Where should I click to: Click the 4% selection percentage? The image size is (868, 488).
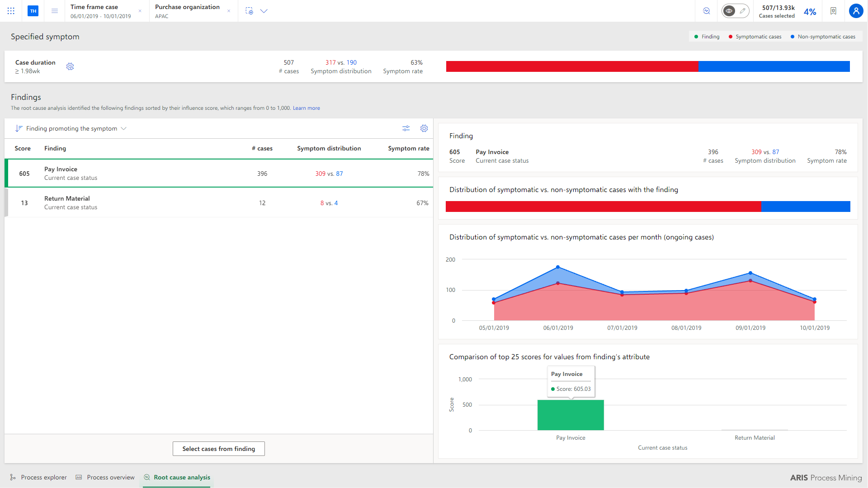pyautogui.click(x=810, y=12)
